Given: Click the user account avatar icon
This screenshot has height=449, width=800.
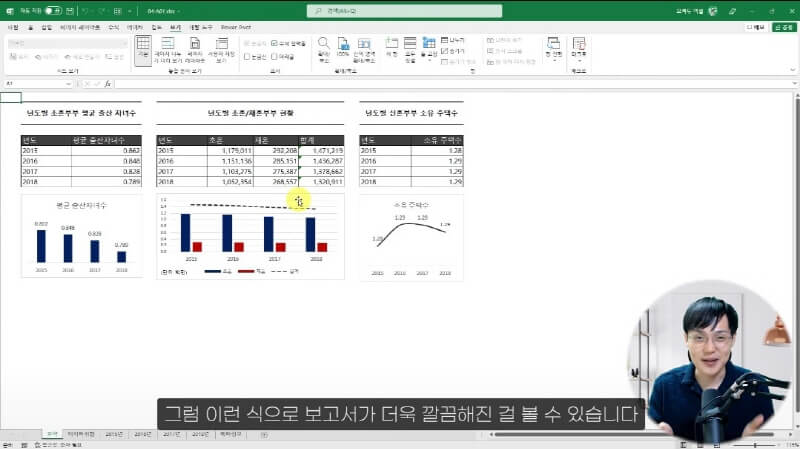Looking at the screenshot, I should (x=713, y=11).
